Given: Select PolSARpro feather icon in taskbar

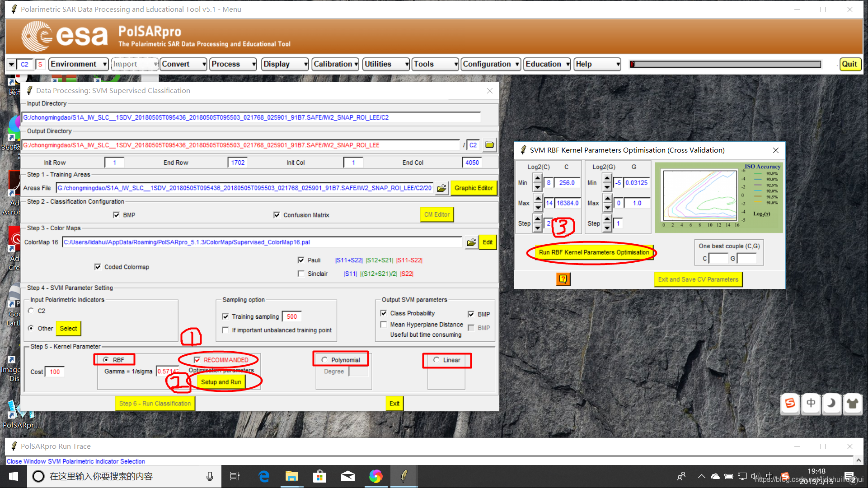Looking at the screenshot, I should coord(404,476).
